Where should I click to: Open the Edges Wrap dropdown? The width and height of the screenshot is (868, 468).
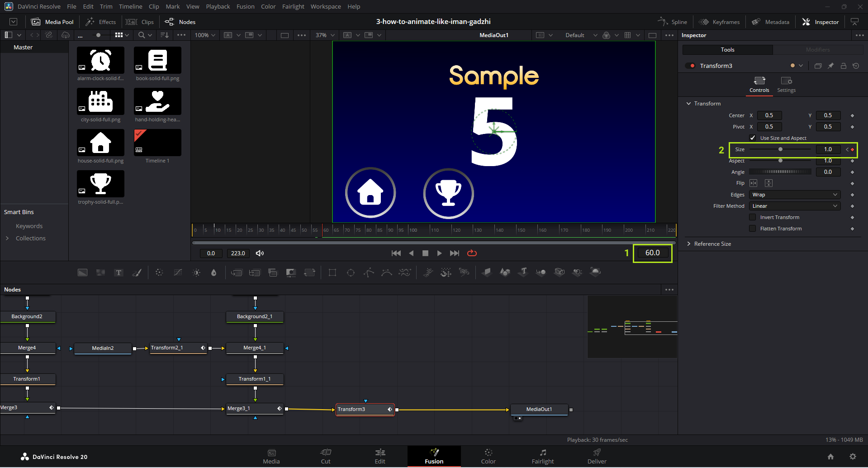point(794,195)
